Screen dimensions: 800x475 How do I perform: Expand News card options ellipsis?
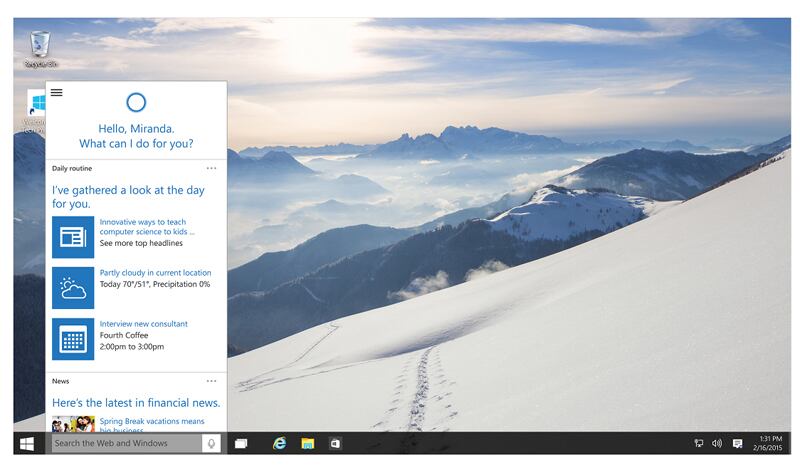pos(211,381)
